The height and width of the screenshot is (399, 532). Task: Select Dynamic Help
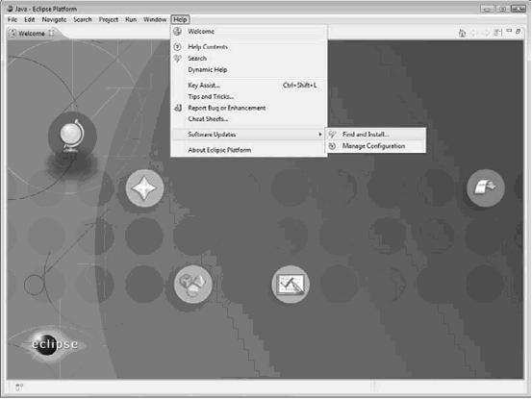tap(207, 69)
